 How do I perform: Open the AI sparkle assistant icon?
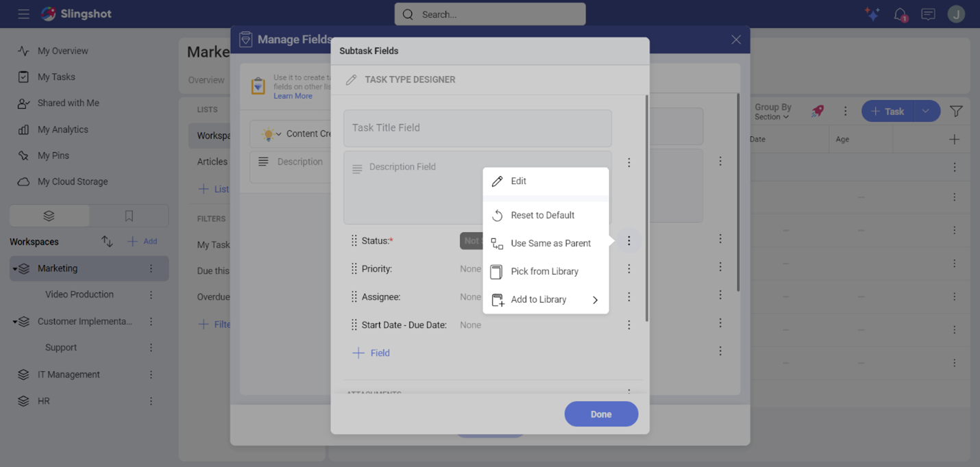click(872, 14)
